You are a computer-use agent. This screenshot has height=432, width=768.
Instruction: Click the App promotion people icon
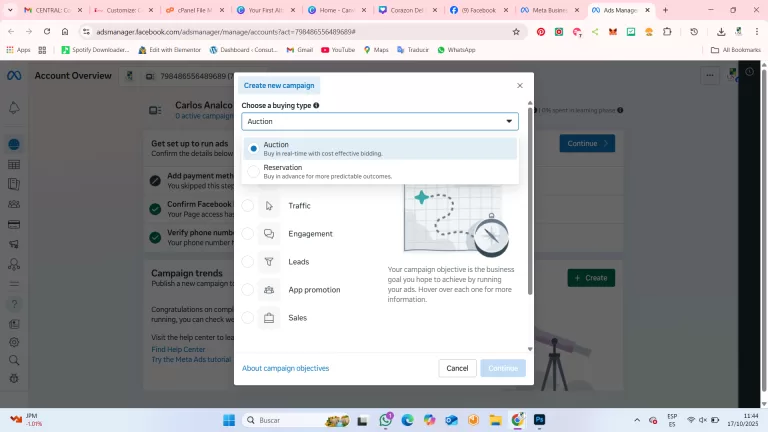coord(269,289)
